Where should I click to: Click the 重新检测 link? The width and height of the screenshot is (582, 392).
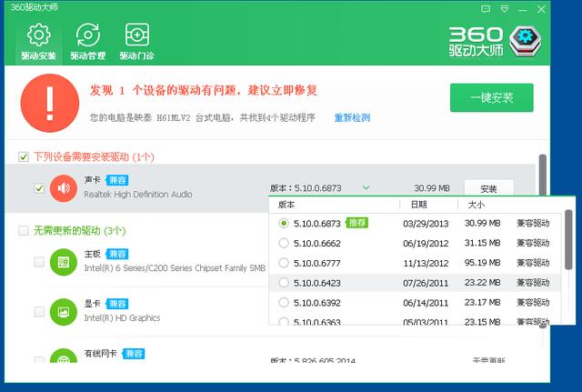click(352, 118)
